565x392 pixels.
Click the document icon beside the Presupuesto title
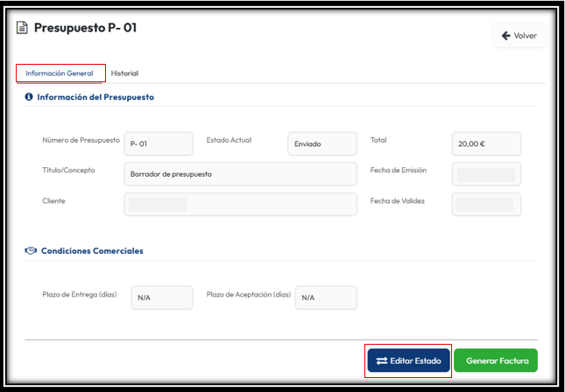click(23, 28)
